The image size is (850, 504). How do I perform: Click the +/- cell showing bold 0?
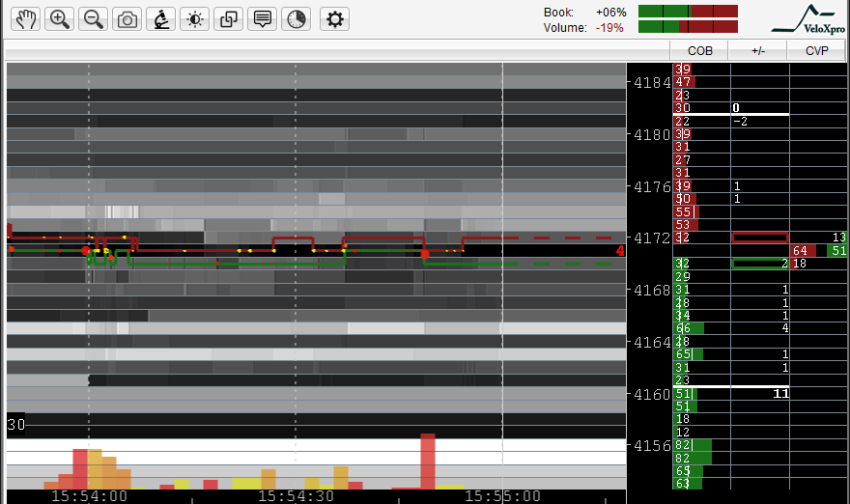760,108
